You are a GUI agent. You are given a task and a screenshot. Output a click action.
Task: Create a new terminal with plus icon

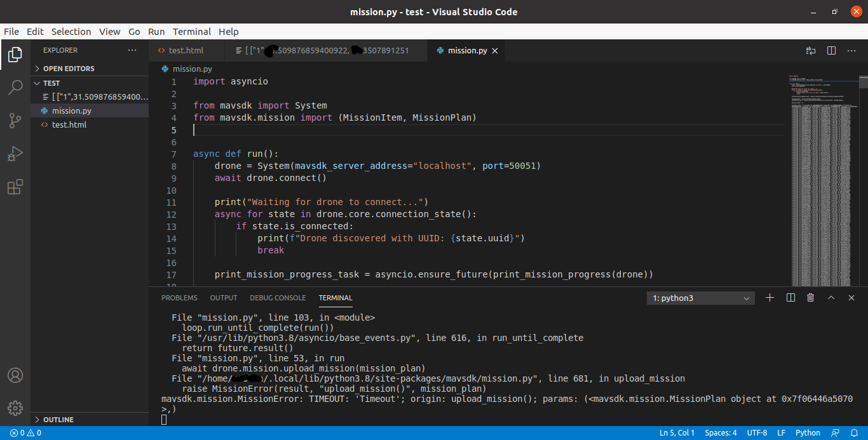pos(770,298)
